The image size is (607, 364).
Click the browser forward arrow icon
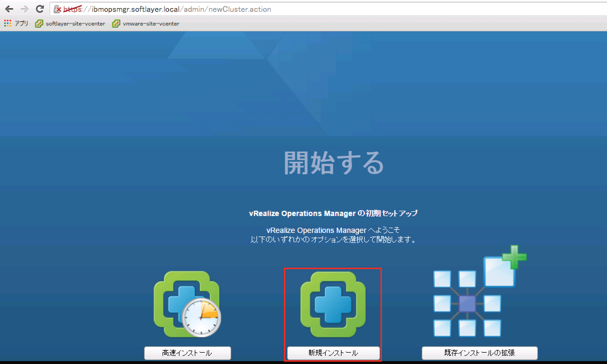25,9
